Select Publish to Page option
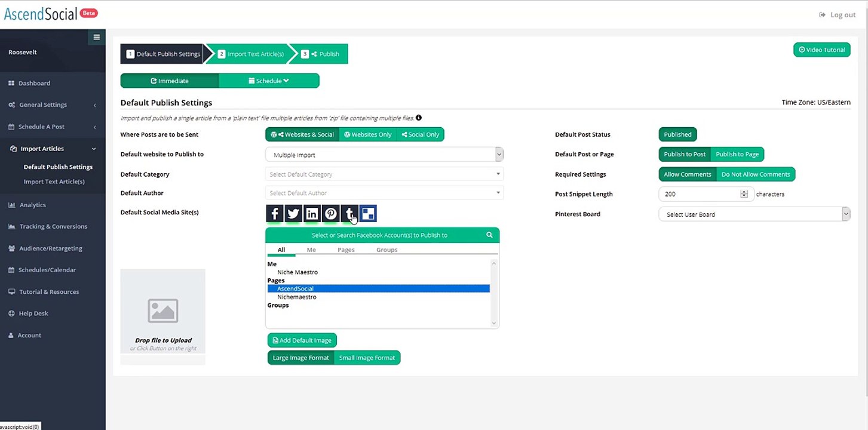 pyautogui.click(x=737, y=154)
